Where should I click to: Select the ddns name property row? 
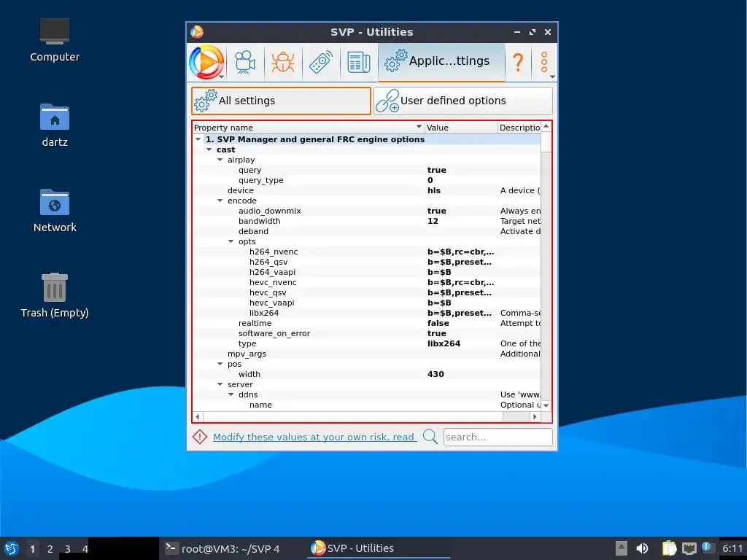[366, 405]
